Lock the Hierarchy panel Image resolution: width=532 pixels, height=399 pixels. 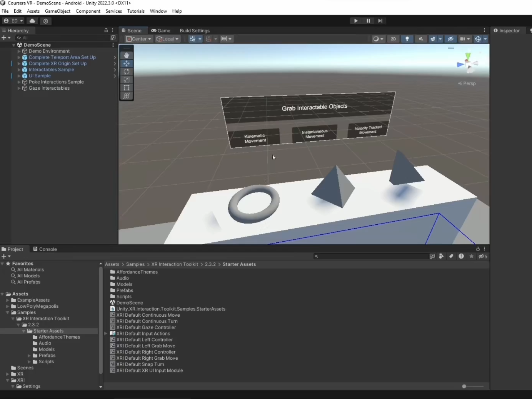pyautogui.click(x=106, y=30)
